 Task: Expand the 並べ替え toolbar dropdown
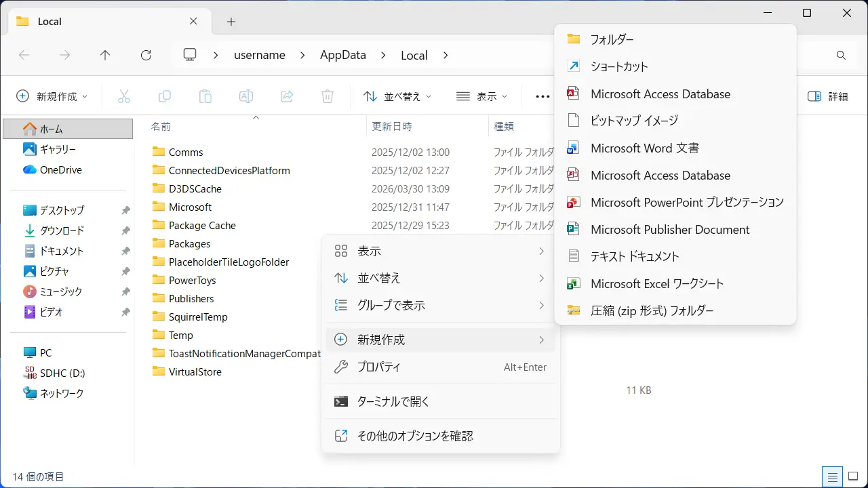point(397,96)
